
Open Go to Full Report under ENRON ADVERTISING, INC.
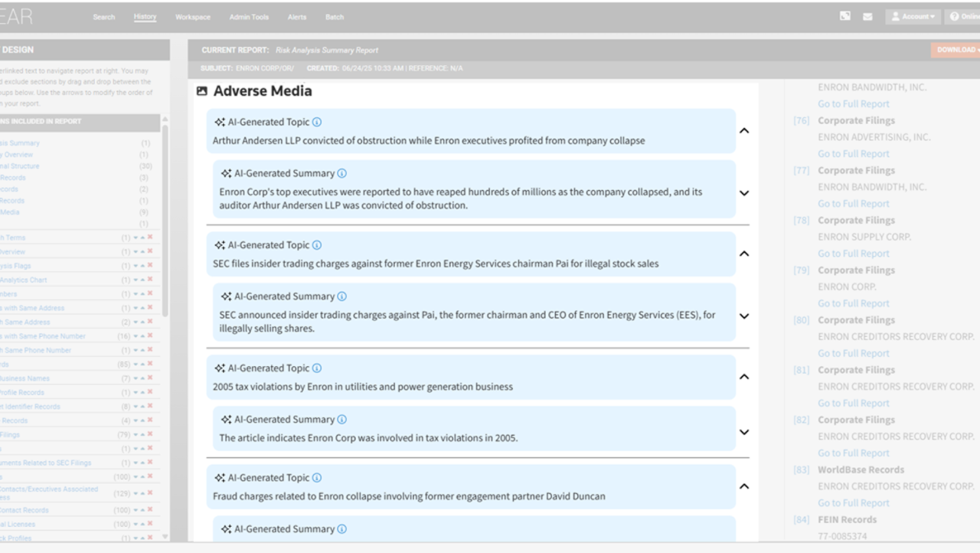click(853, 154)
